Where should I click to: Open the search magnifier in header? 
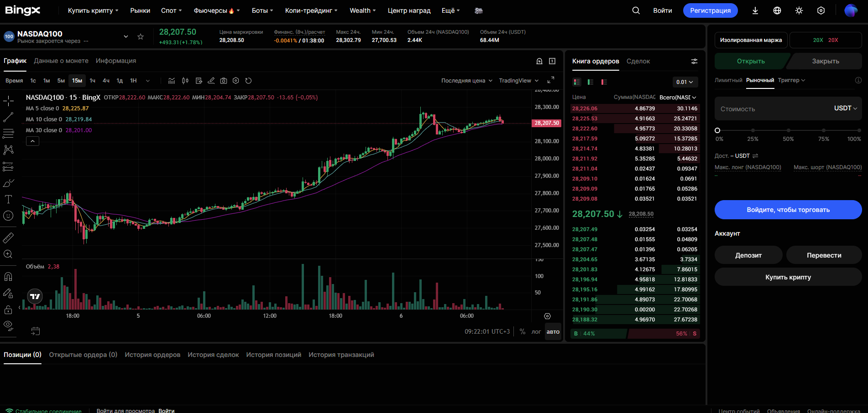tap(636, 10)
